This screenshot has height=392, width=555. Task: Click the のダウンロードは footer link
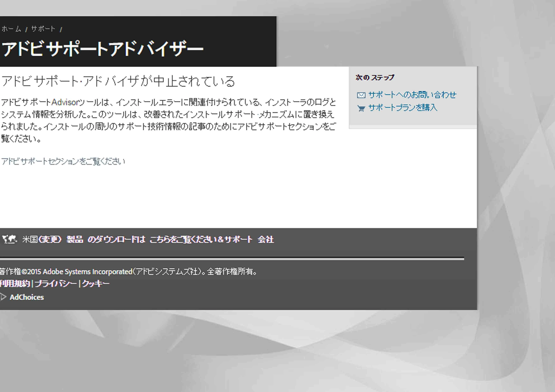click(116, 239)
